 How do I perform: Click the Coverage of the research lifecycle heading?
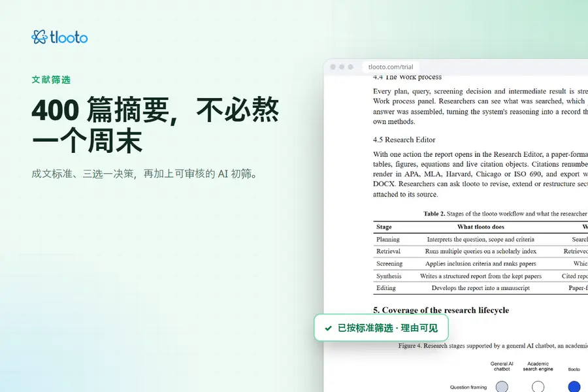(441, 310)
